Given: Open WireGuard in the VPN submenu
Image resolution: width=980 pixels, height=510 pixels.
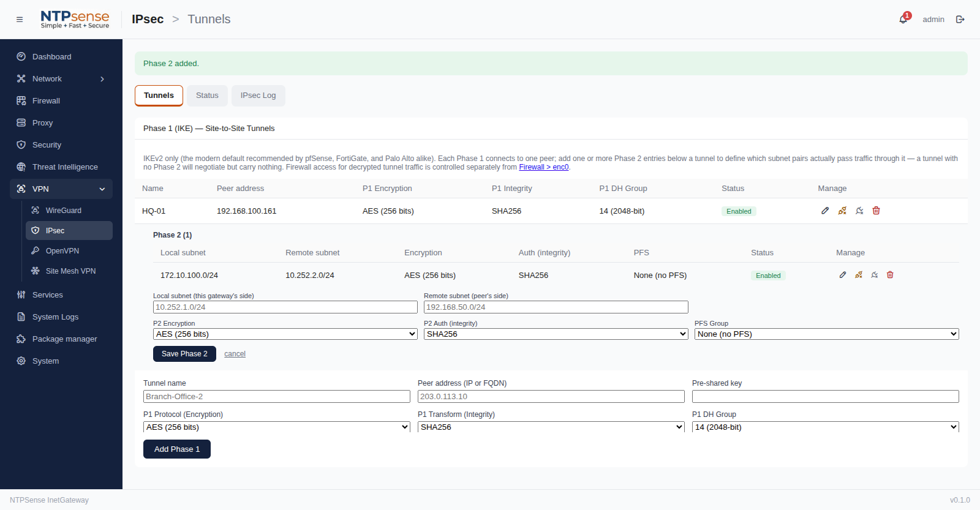Looking at the screenshot, I should [69, 211].
